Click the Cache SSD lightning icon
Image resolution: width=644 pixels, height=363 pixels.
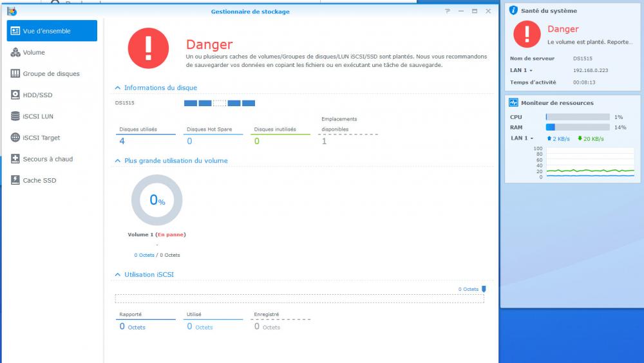(15, 180)
